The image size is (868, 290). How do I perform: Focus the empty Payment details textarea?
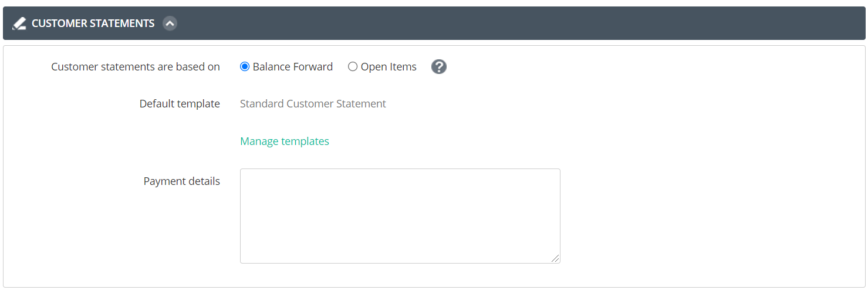pyautogui.click(x=400, y=216)
